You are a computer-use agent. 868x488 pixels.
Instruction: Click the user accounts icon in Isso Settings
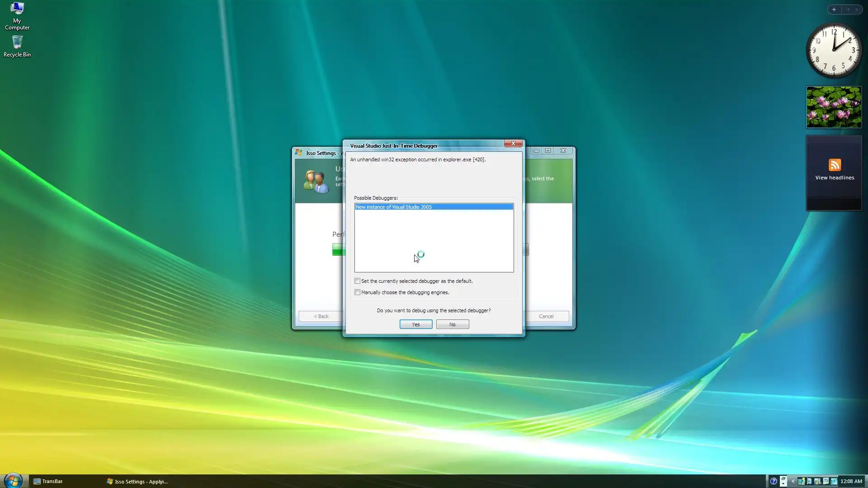[316, 181]
